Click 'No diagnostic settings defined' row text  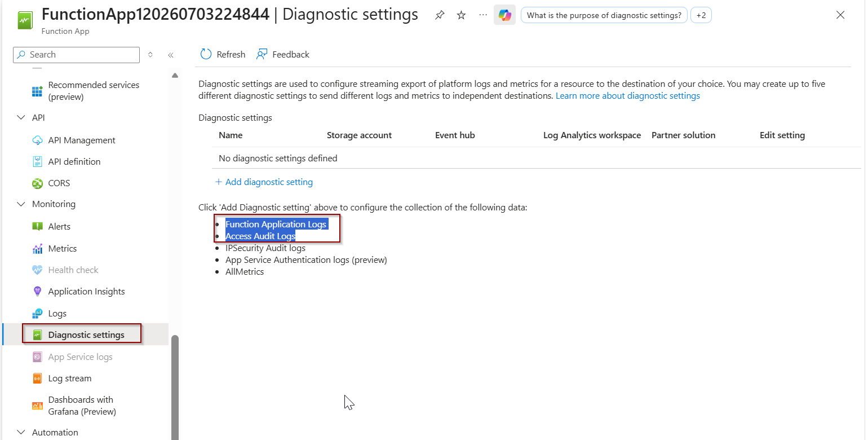(x=278, y=159)
